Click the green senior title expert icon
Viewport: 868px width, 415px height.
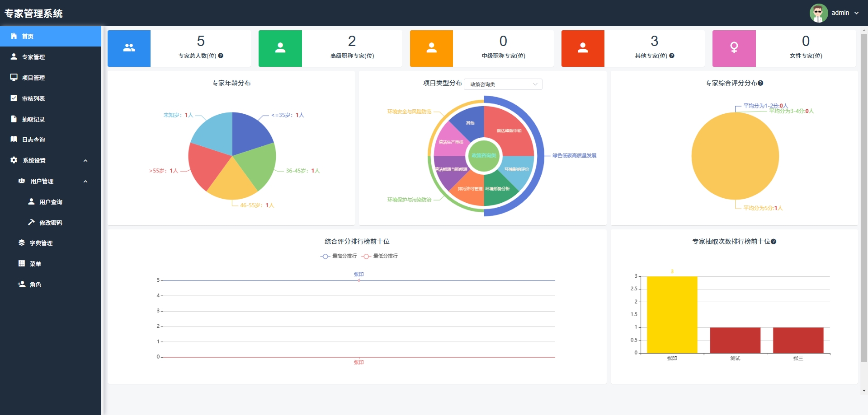click(x=280, y=48)
